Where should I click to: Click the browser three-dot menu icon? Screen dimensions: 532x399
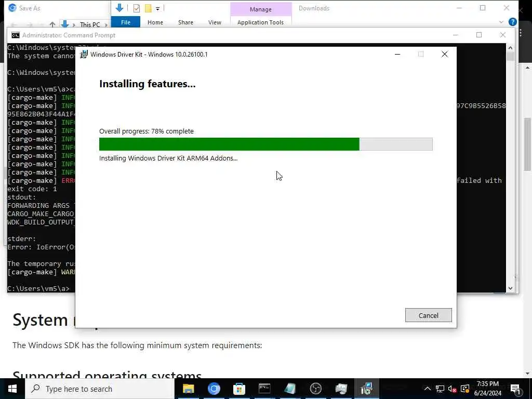(521, 33)
